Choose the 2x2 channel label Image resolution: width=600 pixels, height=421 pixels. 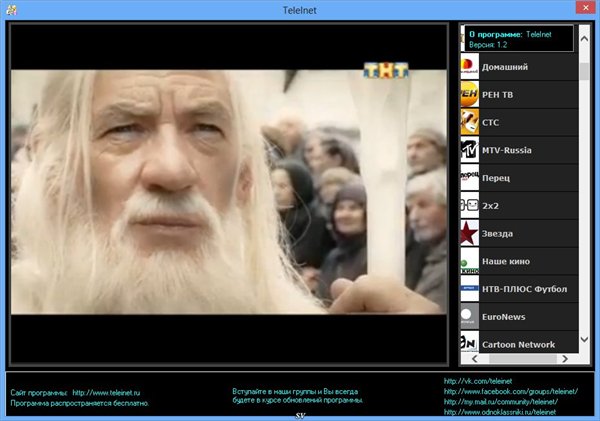click(490, 206)
